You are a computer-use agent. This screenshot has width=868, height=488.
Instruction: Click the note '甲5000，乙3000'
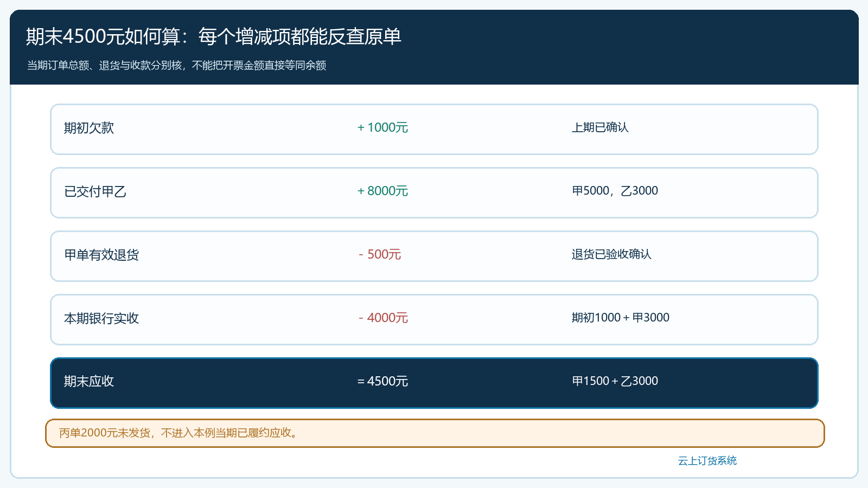(615, 191)
